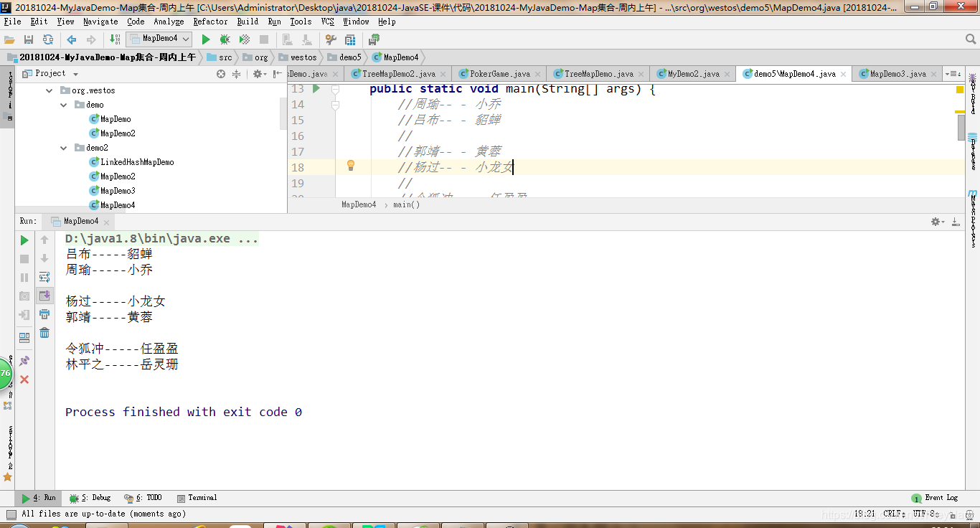The image size is (980, 528).
Task: Open the Ant Build tool window
Action: click(x=973, y=93)
